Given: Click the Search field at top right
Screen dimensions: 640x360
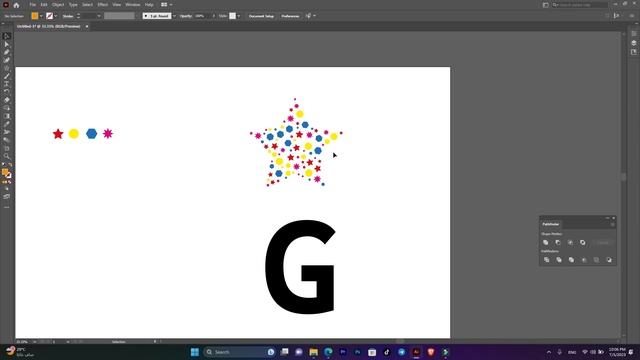Looking at the screenshot, I should click(580, 4).
